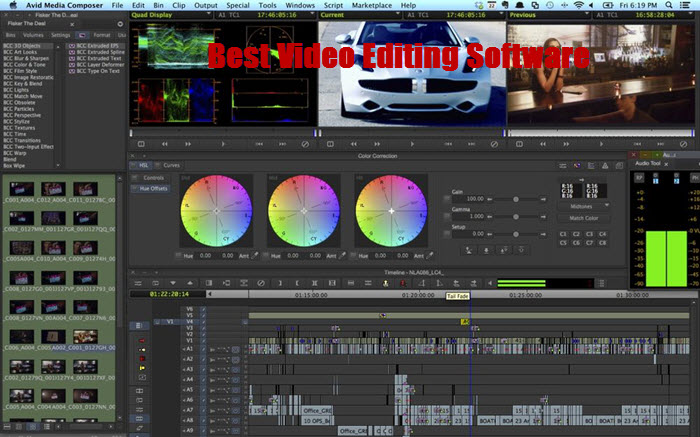
Task: Click the warning triangle icon in Color Correction
Action: click(605, 166)
